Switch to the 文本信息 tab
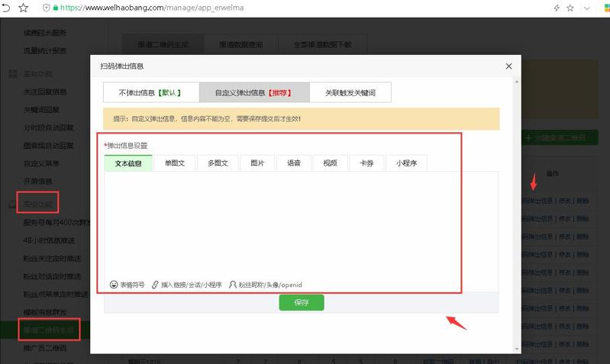Viewport: 610px width, 364px height. coord(128,163)
